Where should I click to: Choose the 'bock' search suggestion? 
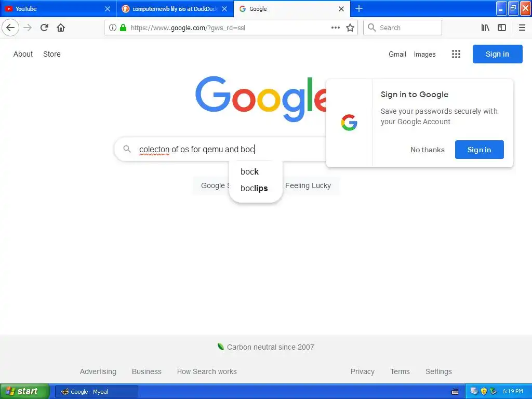(x=256, y=171)
